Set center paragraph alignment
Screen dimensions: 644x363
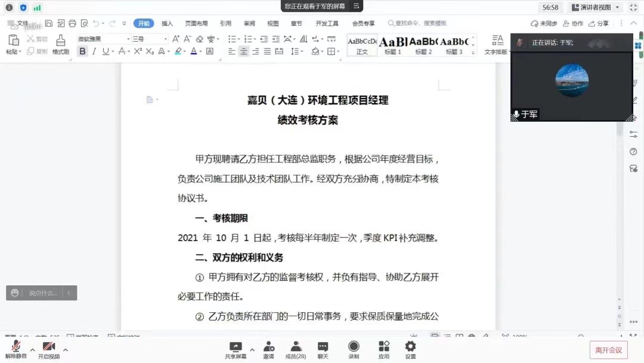(243, 51)
